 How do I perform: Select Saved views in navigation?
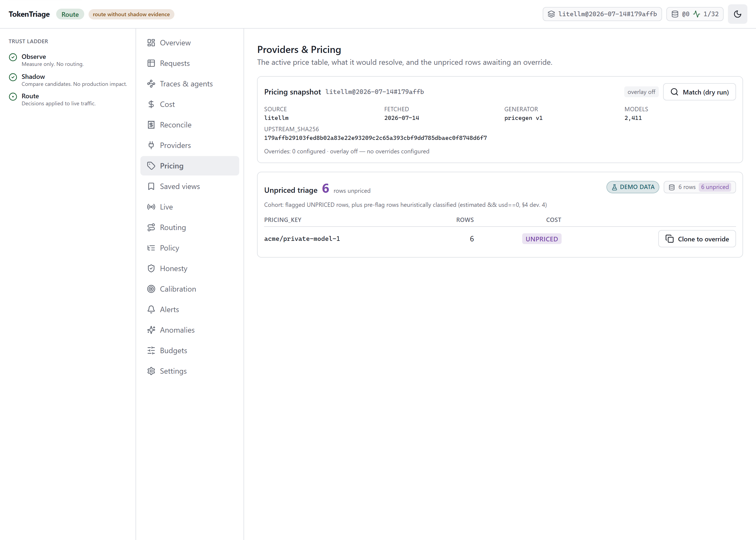190,186
